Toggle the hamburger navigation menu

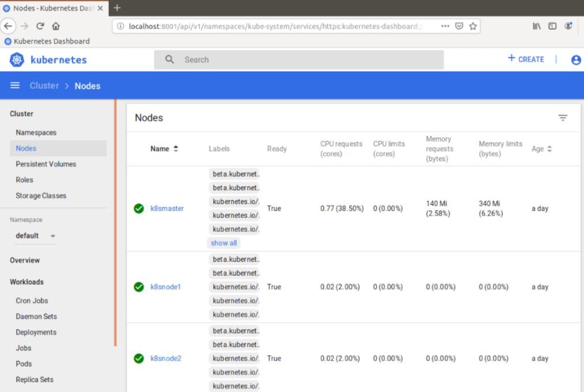point(15,86)
